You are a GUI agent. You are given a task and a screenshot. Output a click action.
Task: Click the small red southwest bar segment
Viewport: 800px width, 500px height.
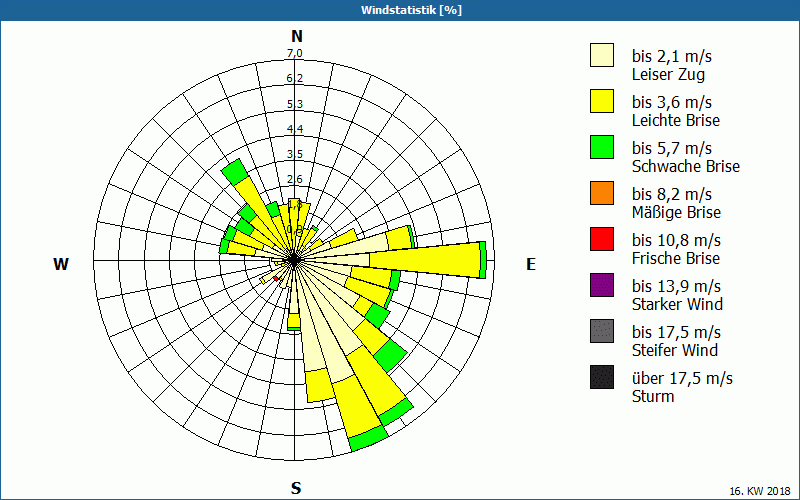click(276, 279)
